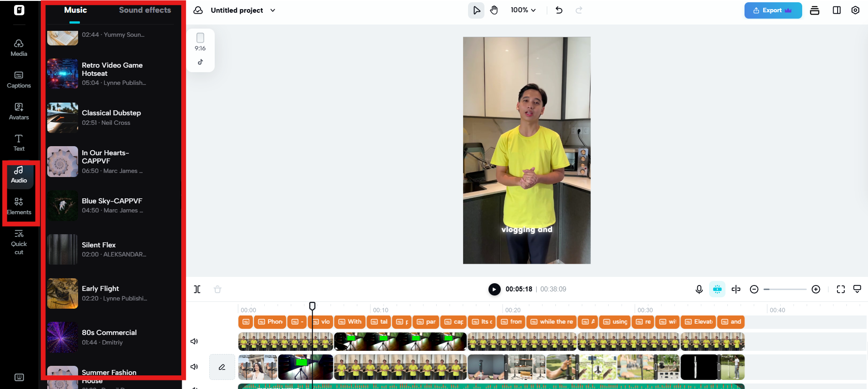Open the Quick cut tool
Viewport: 868px width, 389px height.
19,242
